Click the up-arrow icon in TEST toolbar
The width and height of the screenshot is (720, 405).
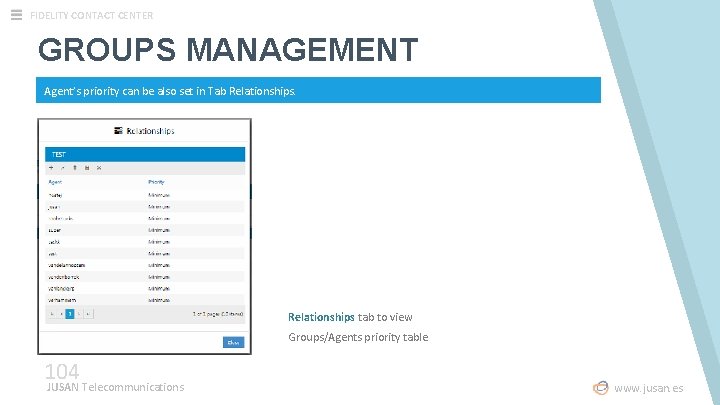pyautogui.click(x=75, y=168)
